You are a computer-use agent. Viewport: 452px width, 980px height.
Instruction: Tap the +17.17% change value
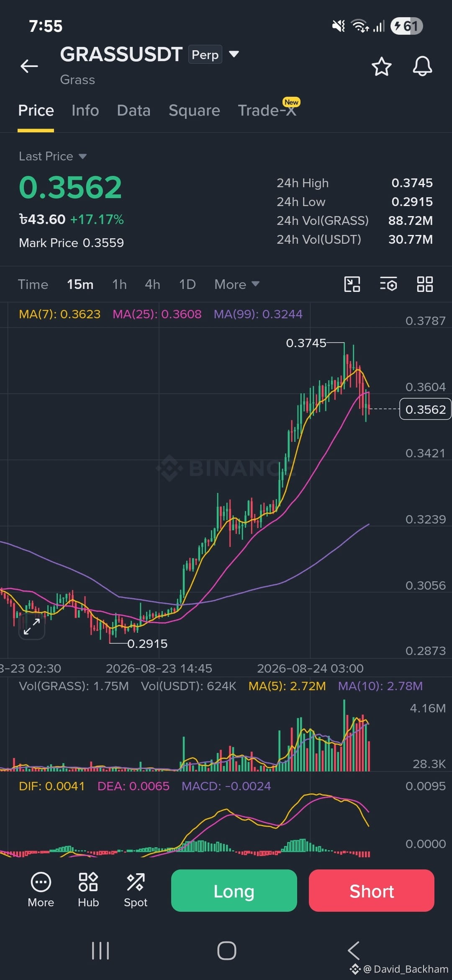(x=97, y=219)
